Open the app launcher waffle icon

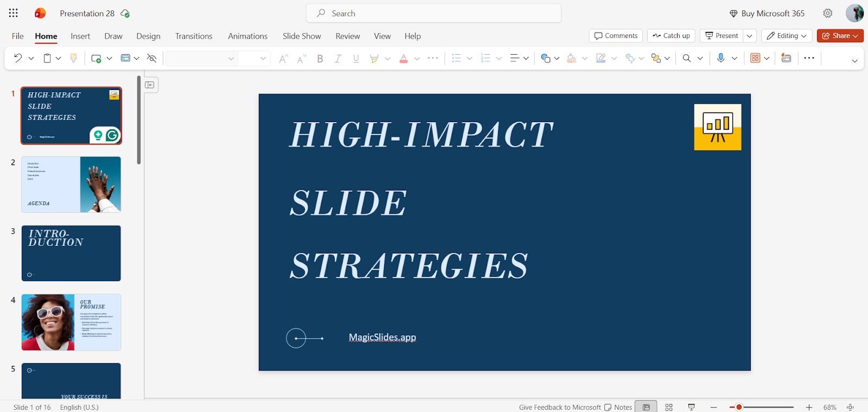click(14, 14)
